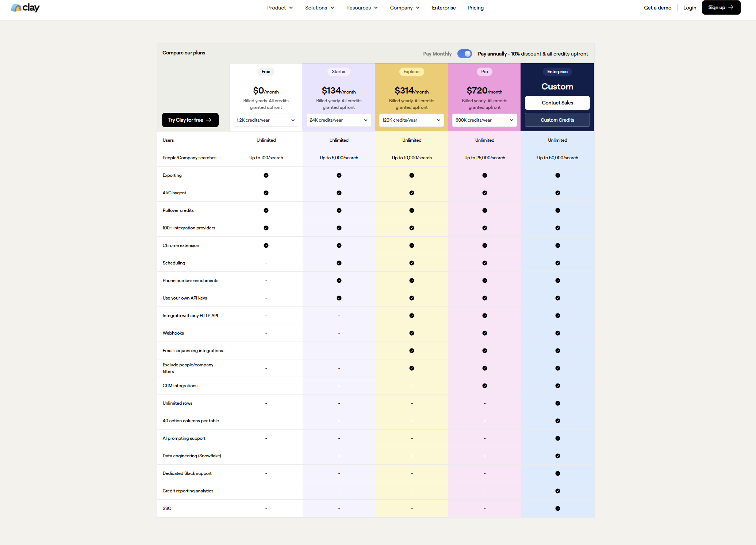756x545 pixels.
Task: Click Exporting checkmark in Free column
Action: (266, 175)
